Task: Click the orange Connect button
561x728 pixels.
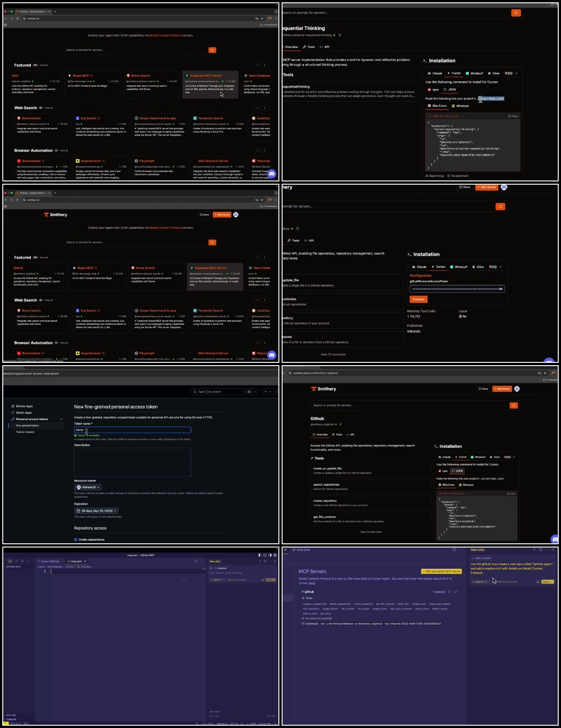Action: (418, 299)
